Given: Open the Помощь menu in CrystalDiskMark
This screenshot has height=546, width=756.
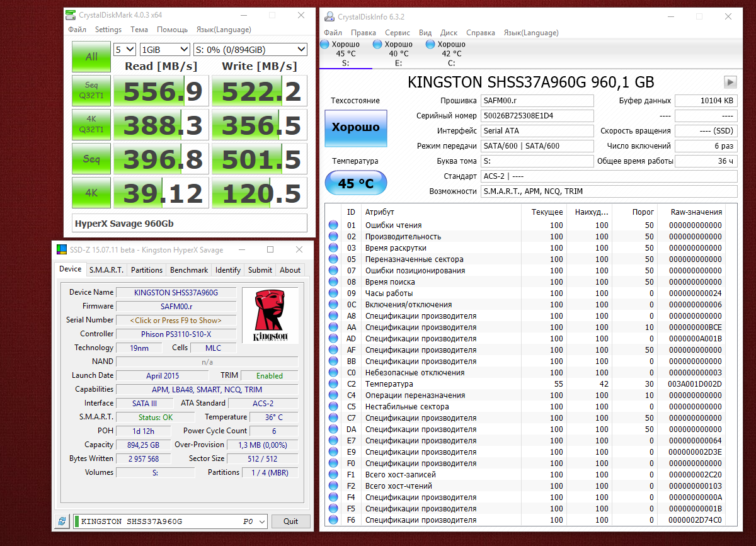Looking at the screenshot, I should (x=172, y=30).
